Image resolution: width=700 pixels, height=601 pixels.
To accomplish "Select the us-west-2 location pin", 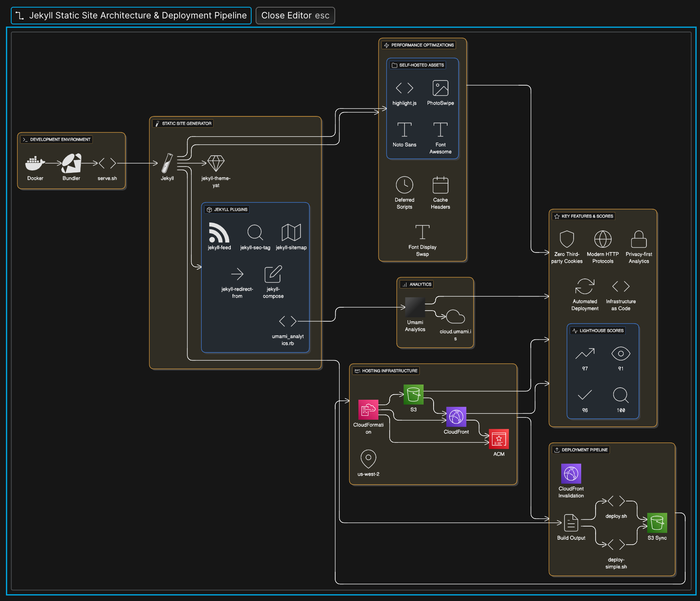I will tap(368, 459).
